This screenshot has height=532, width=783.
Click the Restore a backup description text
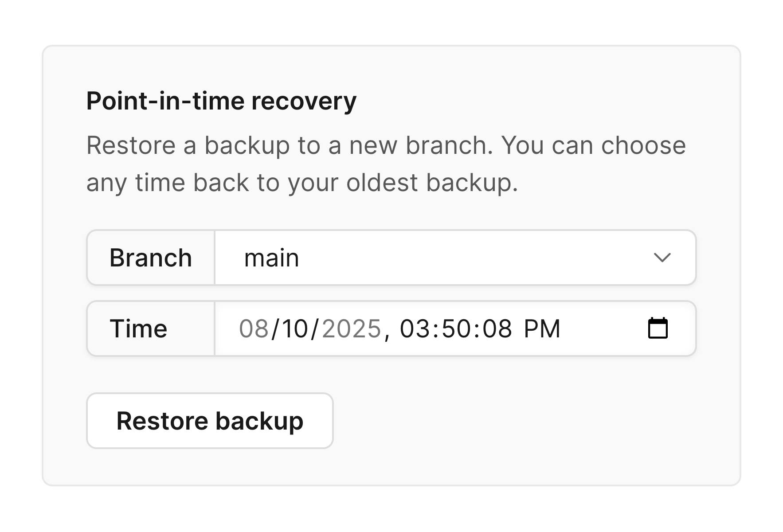[386, 164]
